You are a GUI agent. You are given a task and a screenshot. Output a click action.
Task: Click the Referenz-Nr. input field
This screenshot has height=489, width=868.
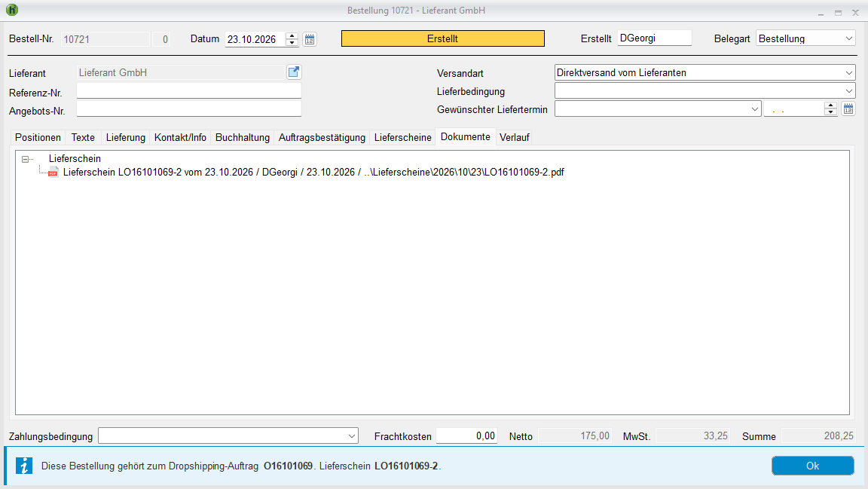tap(189, 91)
